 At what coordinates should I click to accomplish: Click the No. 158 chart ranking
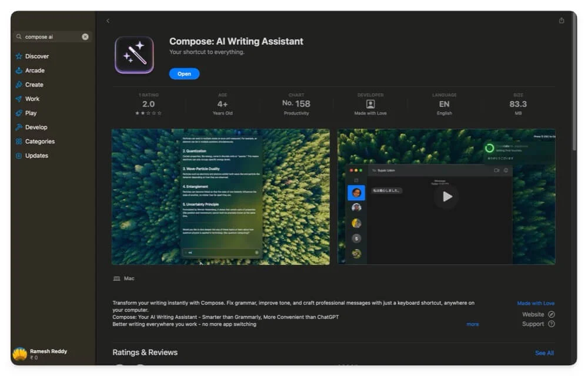[296, 104]
